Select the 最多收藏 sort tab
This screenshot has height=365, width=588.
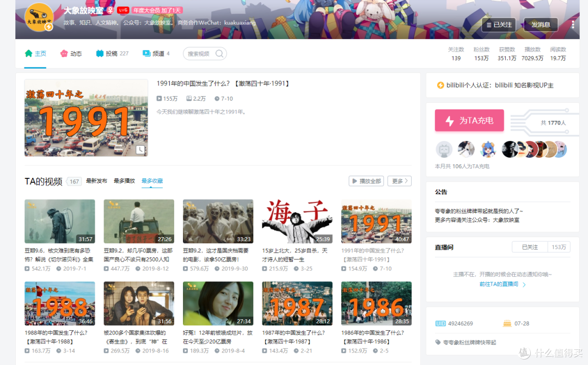[152, 181]
